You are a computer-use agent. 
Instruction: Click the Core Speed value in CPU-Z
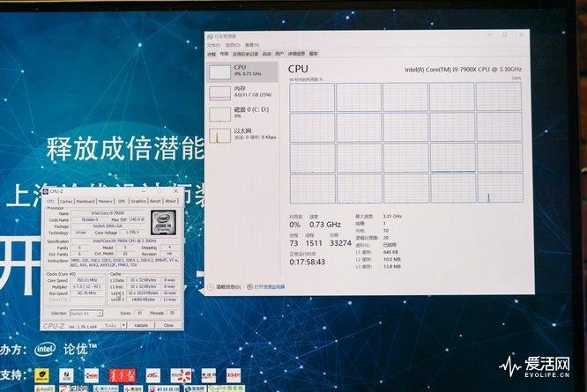point(87,280)
